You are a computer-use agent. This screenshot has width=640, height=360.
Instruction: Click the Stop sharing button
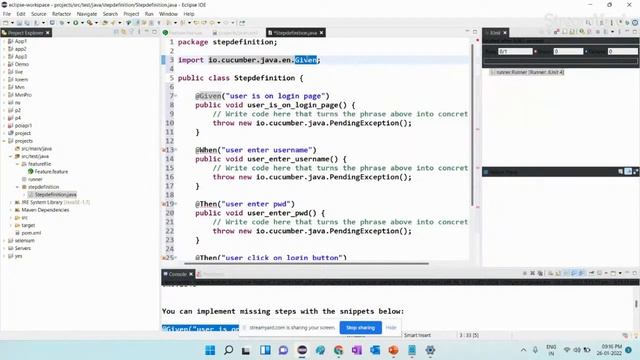click(x=360, y=327)
